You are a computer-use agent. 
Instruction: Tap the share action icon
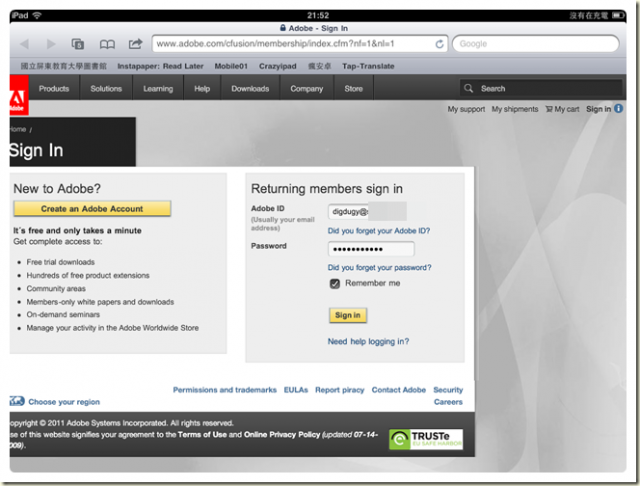[x=136, y=43]
